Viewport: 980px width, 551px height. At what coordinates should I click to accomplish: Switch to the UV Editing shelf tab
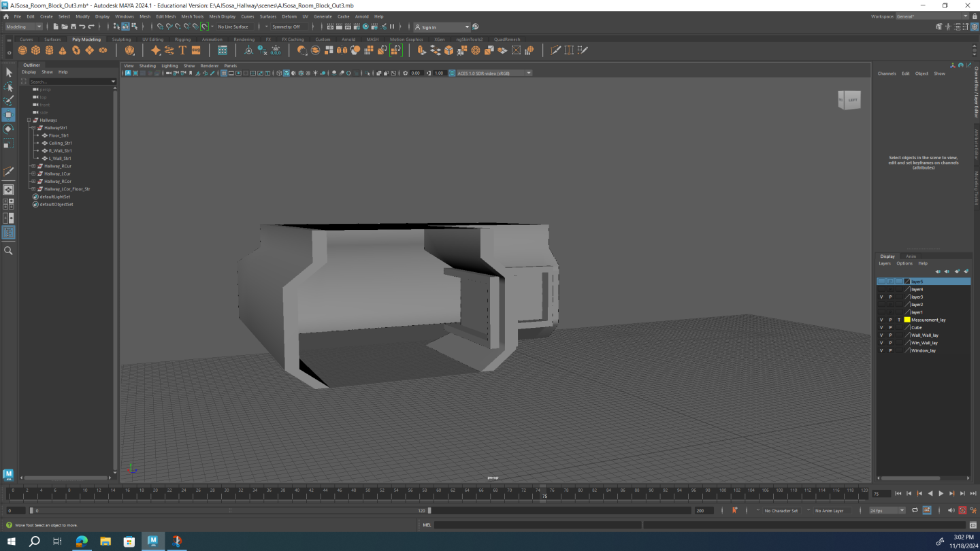[152, 39]
